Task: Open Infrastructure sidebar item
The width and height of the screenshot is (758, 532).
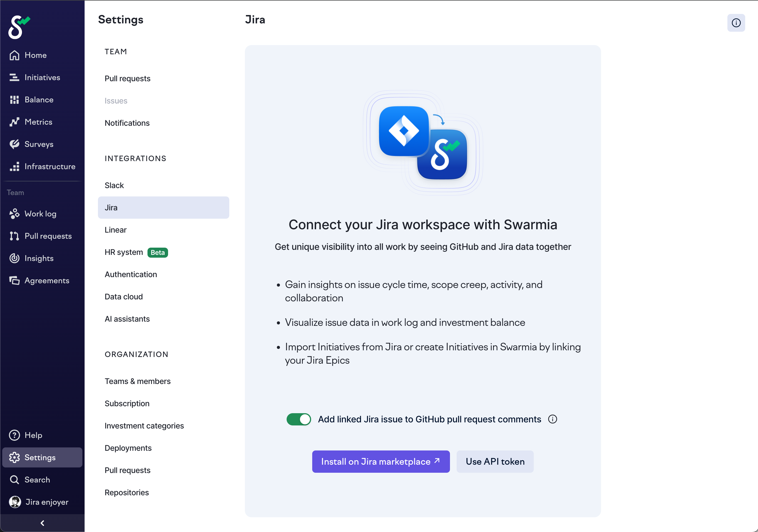Action: [x=50, y=166]
